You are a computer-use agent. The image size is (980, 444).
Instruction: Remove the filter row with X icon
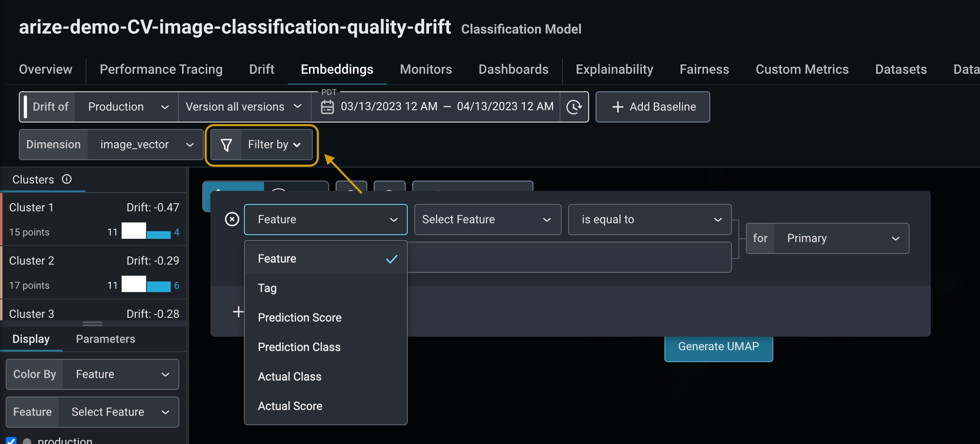(x=232, y=219)
